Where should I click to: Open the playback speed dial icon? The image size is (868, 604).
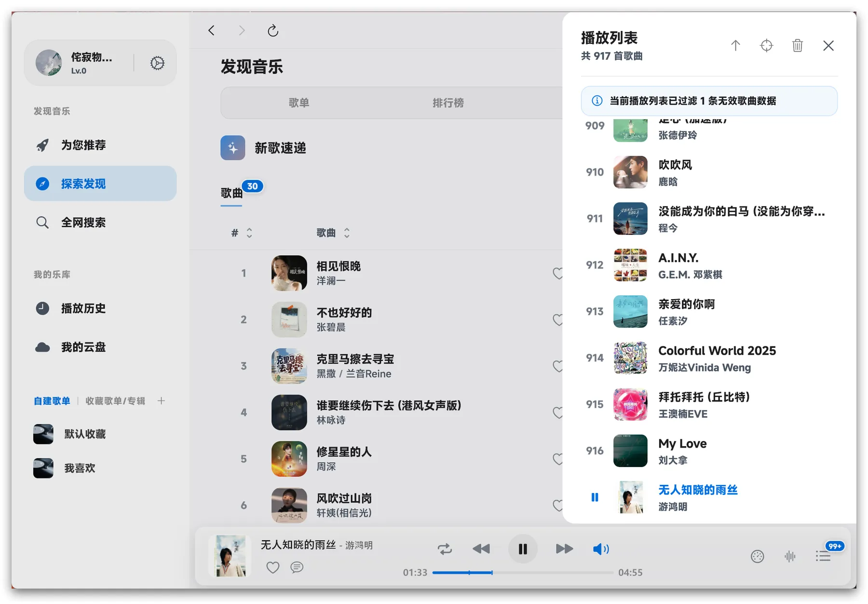click(x=757, y=557)
